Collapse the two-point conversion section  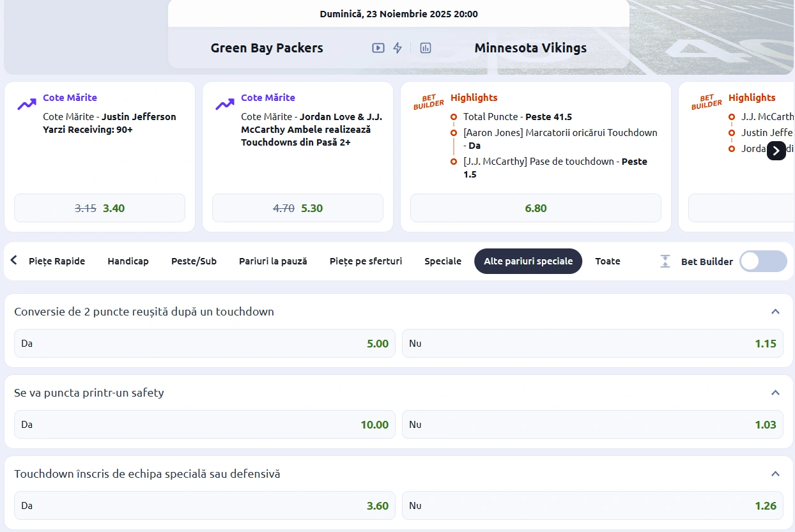pos(775,312)
